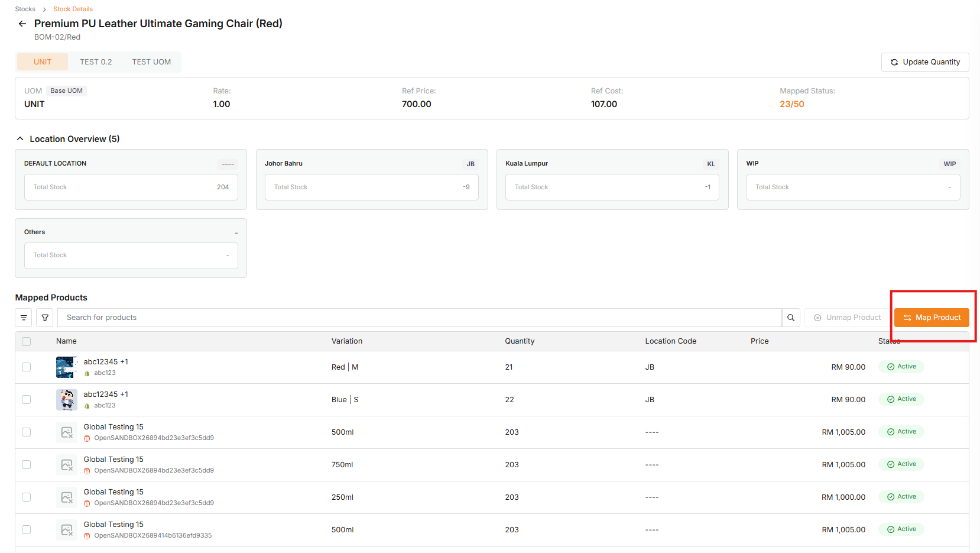The width and height of the screenshot is (980, 553).
Task: Click the Quantity column header
Action: pyautogui.click(x=520, y=341)
